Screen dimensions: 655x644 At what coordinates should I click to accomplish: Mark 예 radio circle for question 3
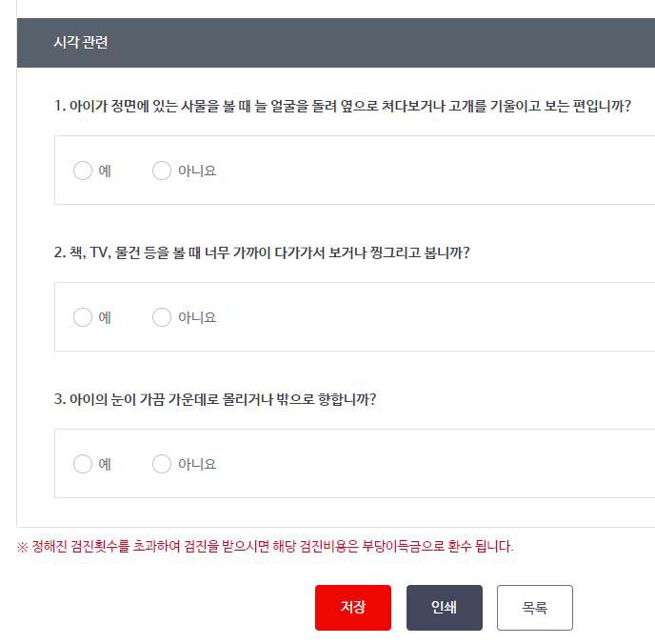coord(83,464)
